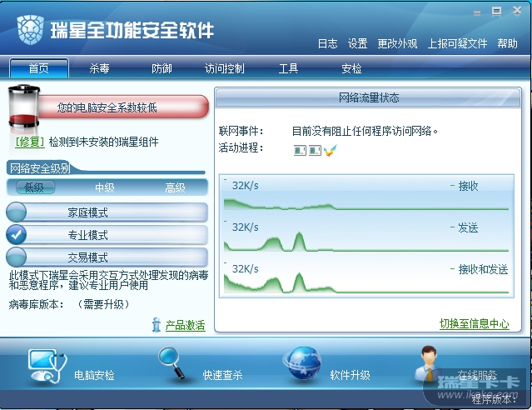
Task: Maximize the Rising security window
Action: (x=497, y=11)
